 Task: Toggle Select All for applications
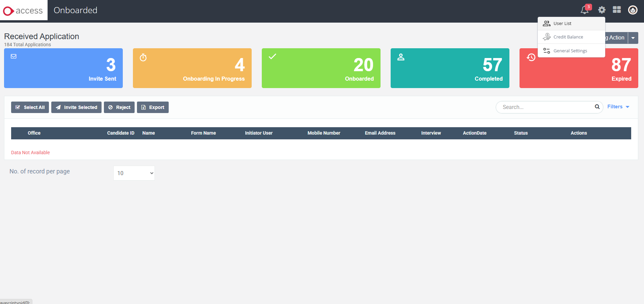pos(30,107)
